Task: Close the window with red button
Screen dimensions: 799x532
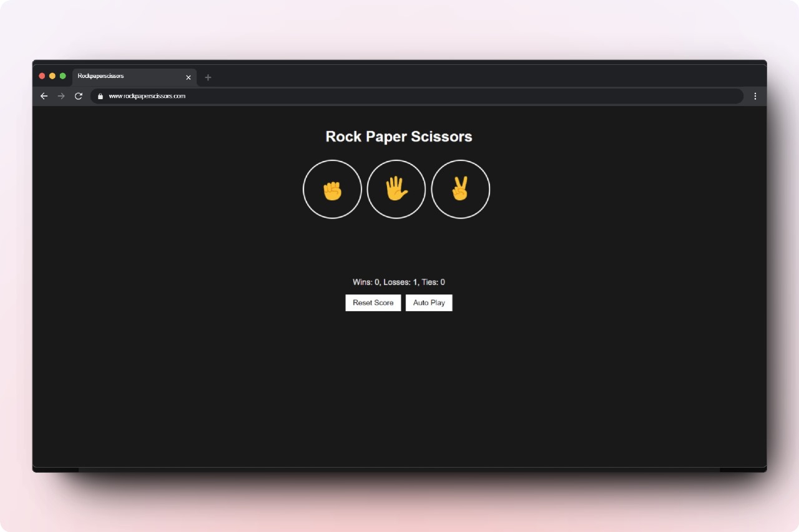Action: 42,76
